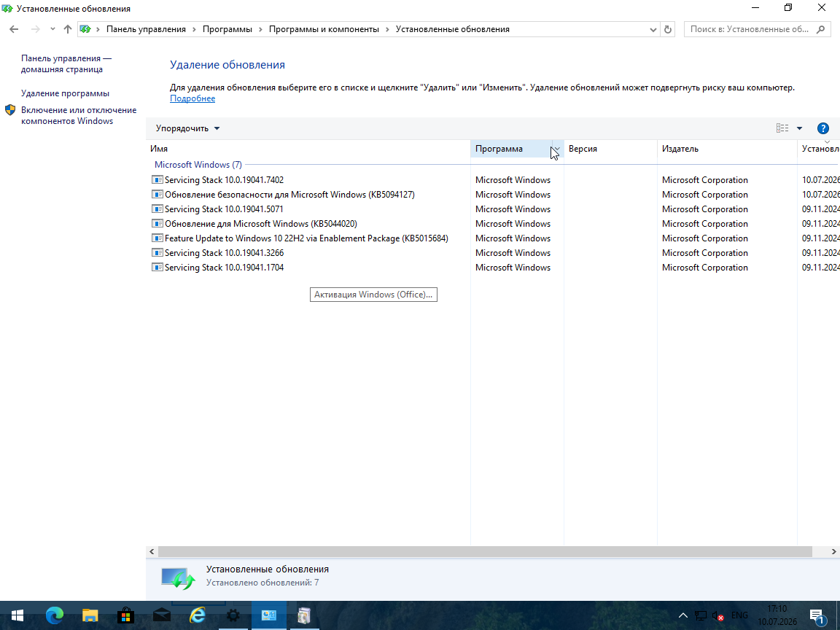Click horizontal scrollbar left arrow
Image resolution: width=840 pixels, height=630 pixels.
[152, 552]
